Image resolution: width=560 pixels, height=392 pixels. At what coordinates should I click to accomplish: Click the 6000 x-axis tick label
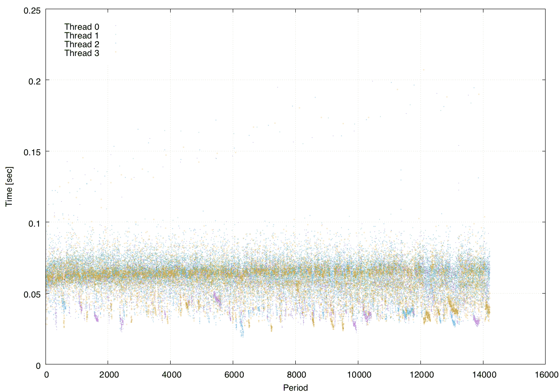(233, 374)
